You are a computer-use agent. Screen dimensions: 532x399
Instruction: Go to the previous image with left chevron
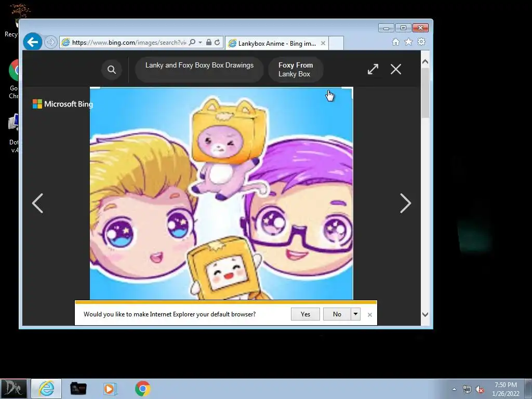[37, 203]
